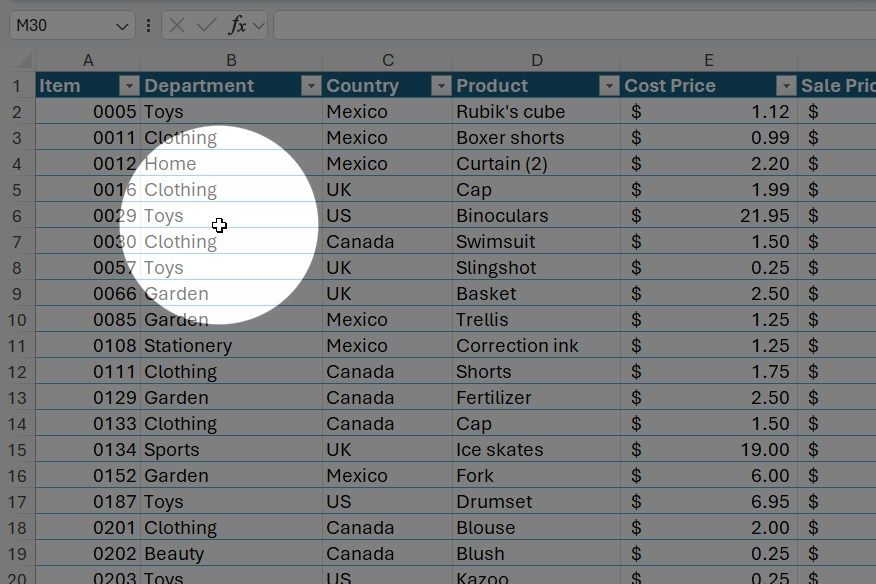Select column B header

point(231,60)
